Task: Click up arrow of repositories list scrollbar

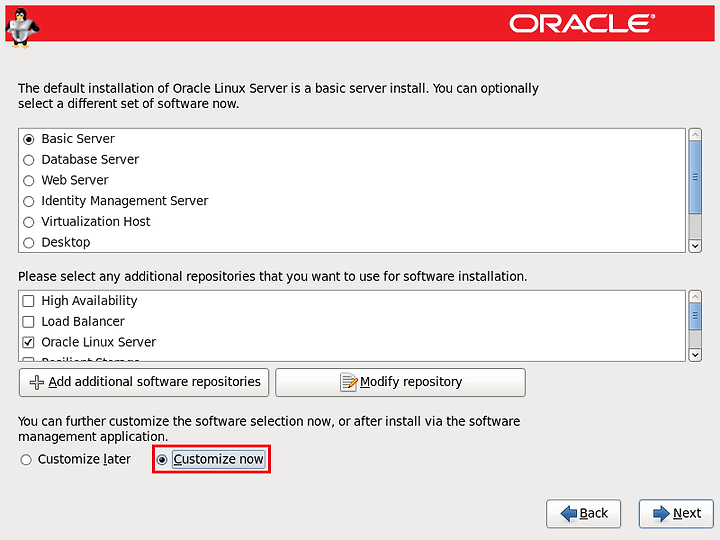Action: (x=695, y=297)
